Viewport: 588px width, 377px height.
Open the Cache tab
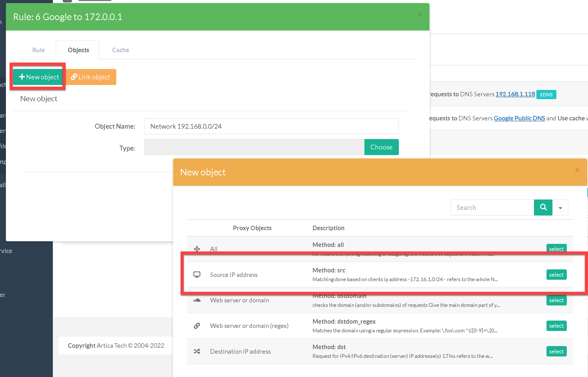(x=121, y=50)
